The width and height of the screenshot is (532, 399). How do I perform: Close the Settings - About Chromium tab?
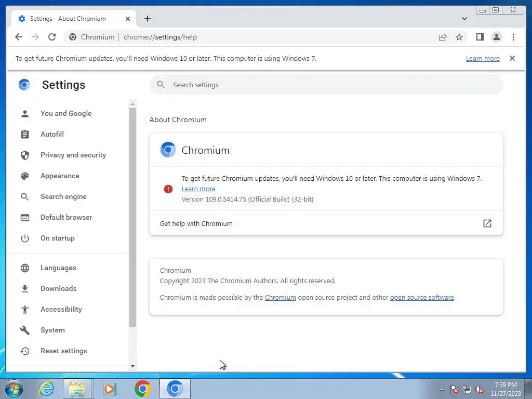[128, 19]
